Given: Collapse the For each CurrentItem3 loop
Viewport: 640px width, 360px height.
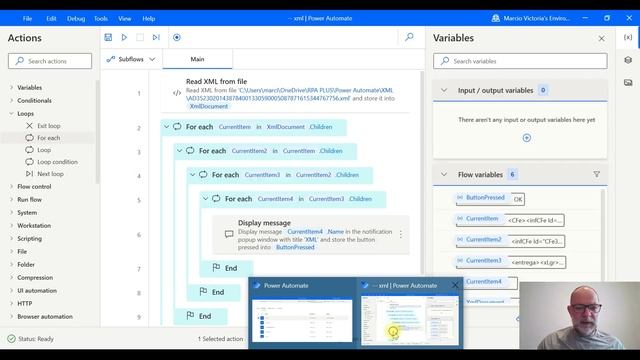Looking at the screenshot, I should point(192,175).
